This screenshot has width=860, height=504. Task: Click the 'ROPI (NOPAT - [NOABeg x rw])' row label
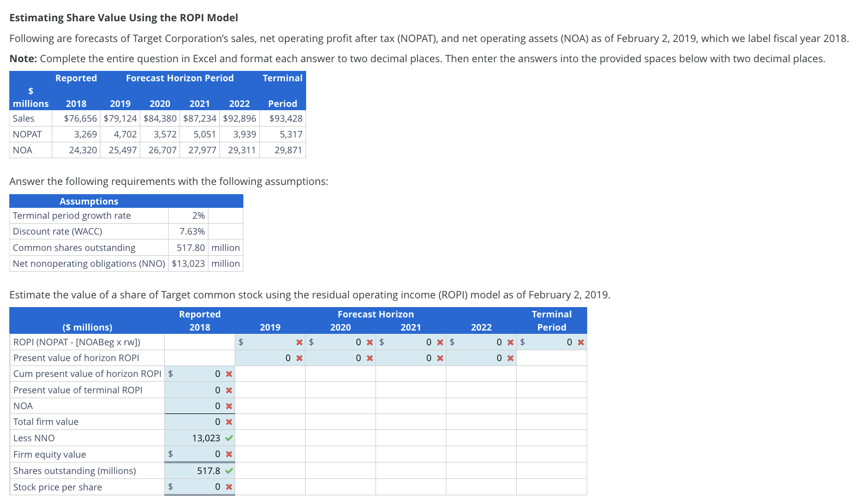coord(77,342)
